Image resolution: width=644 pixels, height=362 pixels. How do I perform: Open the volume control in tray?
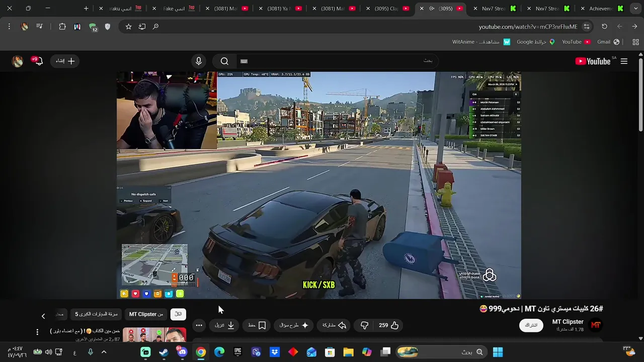point(48,352)
